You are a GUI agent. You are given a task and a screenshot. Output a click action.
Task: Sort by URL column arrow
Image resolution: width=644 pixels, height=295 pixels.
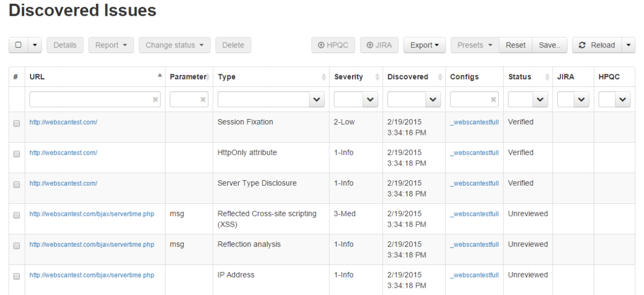click(x=160, y=76)
